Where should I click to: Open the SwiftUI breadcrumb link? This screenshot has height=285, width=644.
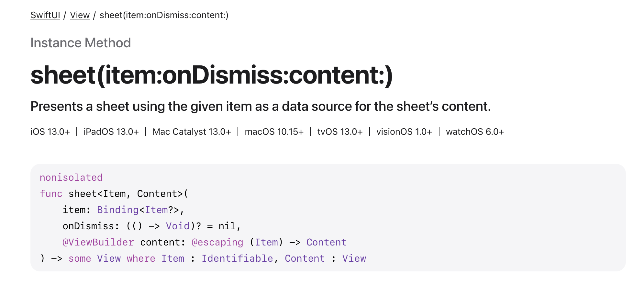tap(45, 15)
